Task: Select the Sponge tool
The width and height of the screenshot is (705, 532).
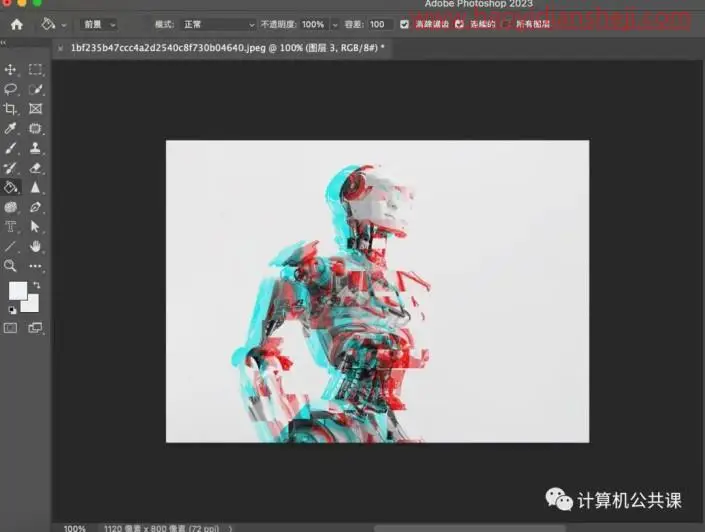Action: [10, 207]
